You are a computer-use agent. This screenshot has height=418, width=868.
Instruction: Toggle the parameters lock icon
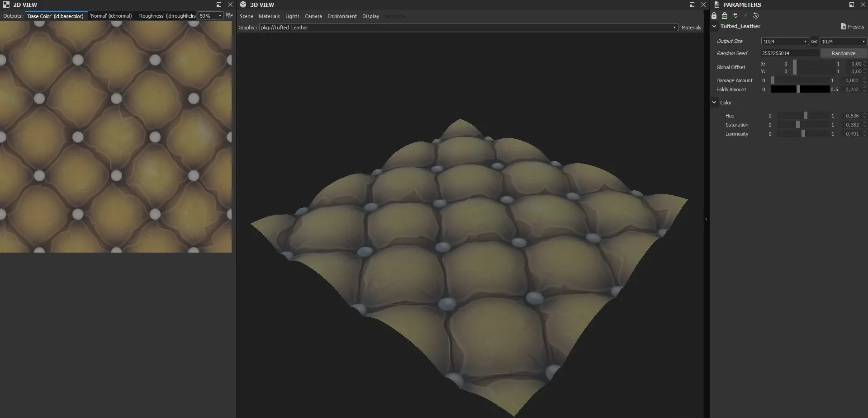tap(714, 15)
